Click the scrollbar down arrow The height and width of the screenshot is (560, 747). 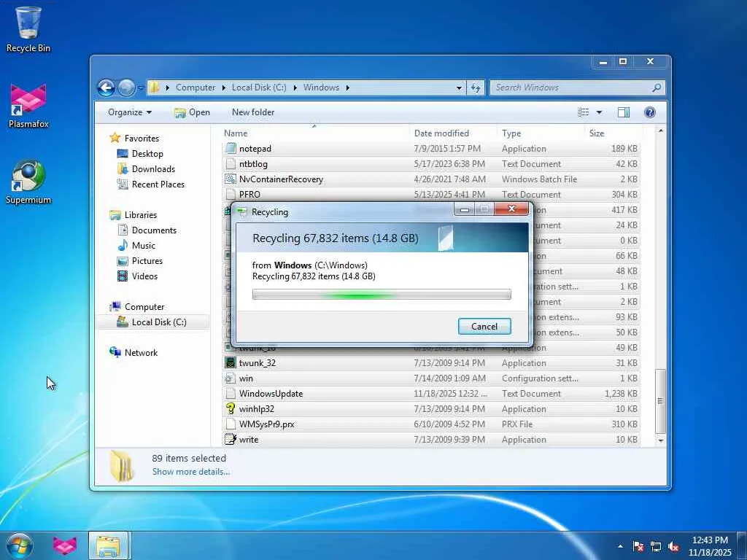click(660, 440)
